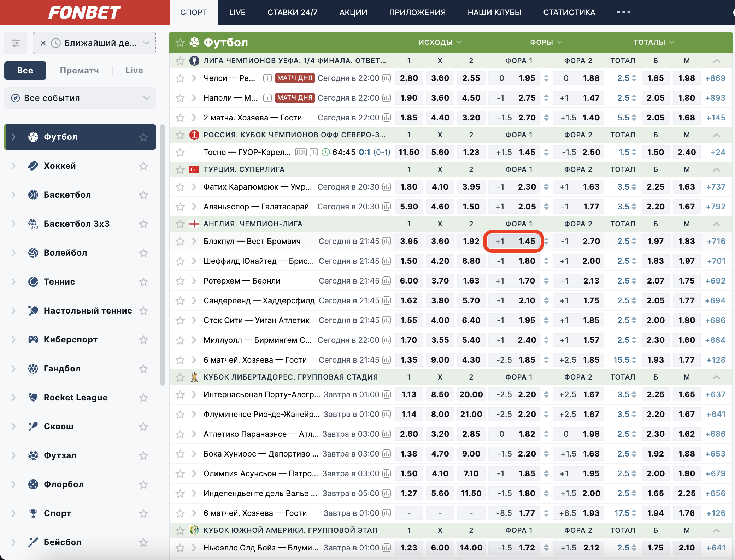Viewport: 735px width, 560px height.
Task: Open the Тосно match field tracker icon
Action: [x=301, y=152]
